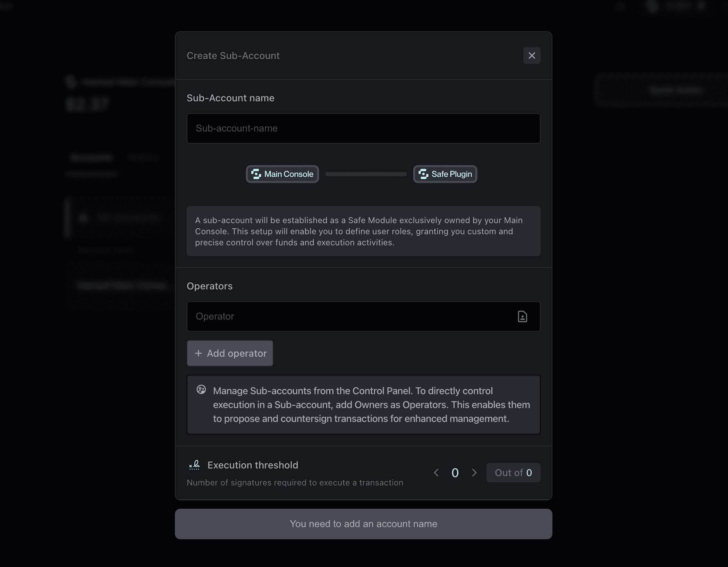Select the Safe Plugin label text

(x=451, y=174)
